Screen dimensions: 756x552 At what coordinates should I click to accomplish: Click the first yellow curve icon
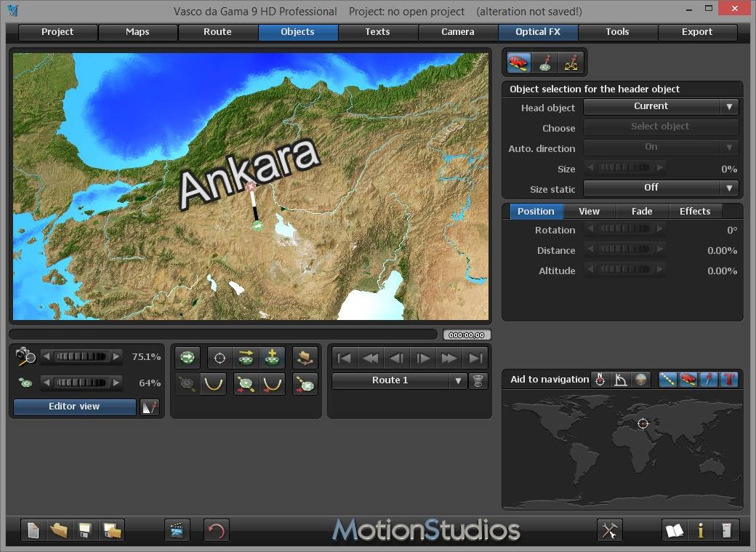tap(214, 384)
